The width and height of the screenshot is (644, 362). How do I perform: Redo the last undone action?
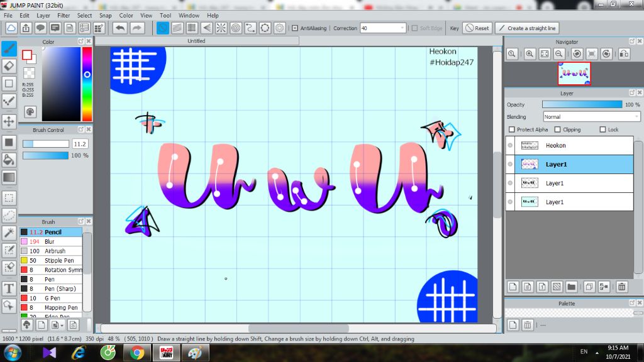click(x=137, y=28)
